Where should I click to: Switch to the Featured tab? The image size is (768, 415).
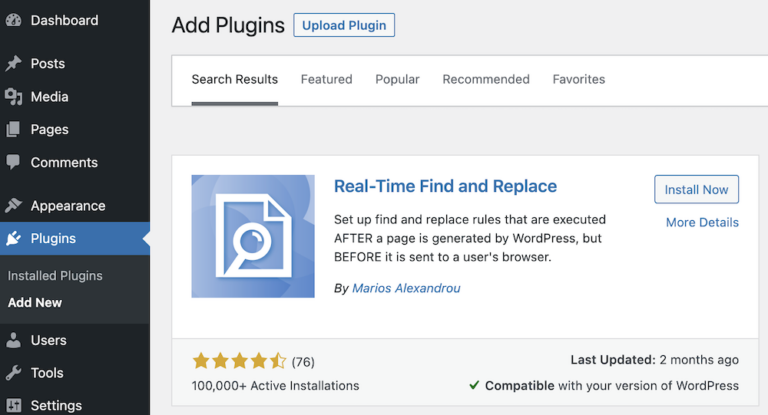[326, 79]
